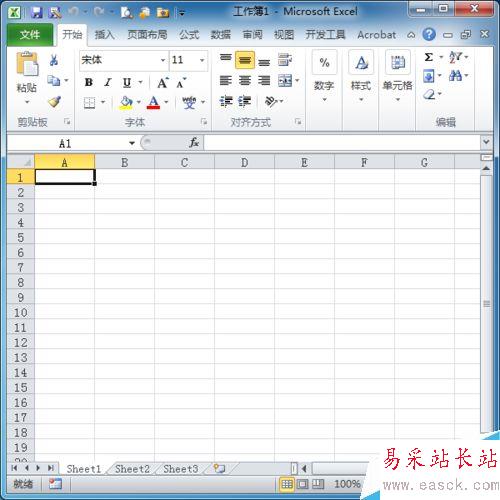Click the Find and Select binoculars
Image resolution: width=500 pixels, height=500 pixels.
[455, 76]
